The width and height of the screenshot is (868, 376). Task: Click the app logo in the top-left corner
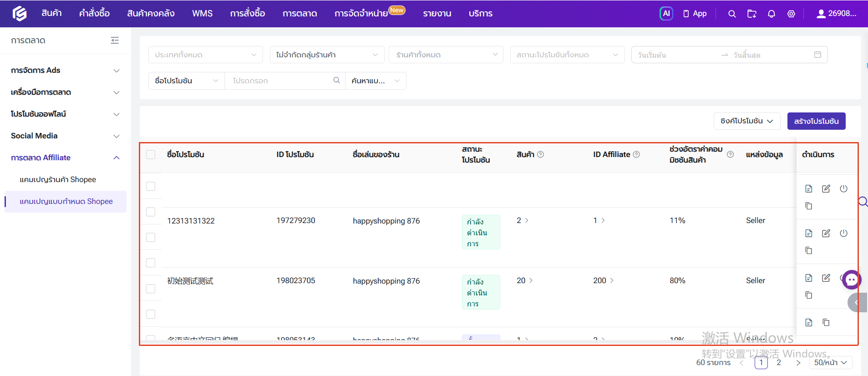pos(19,14)
